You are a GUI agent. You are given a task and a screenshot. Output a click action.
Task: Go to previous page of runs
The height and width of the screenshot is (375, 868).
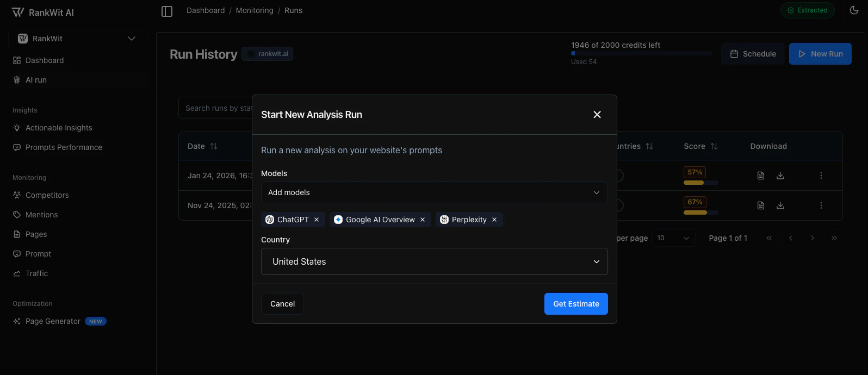point(791,238)
